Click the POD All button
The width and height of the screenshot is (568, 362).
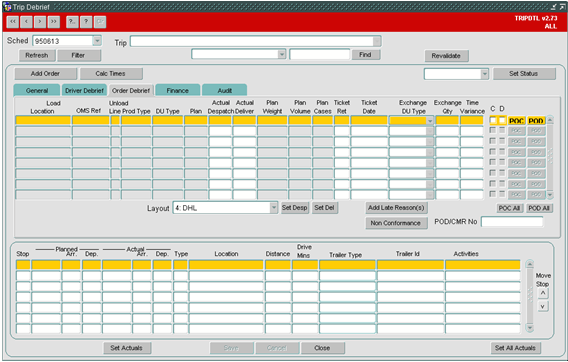tap(539, 208)
